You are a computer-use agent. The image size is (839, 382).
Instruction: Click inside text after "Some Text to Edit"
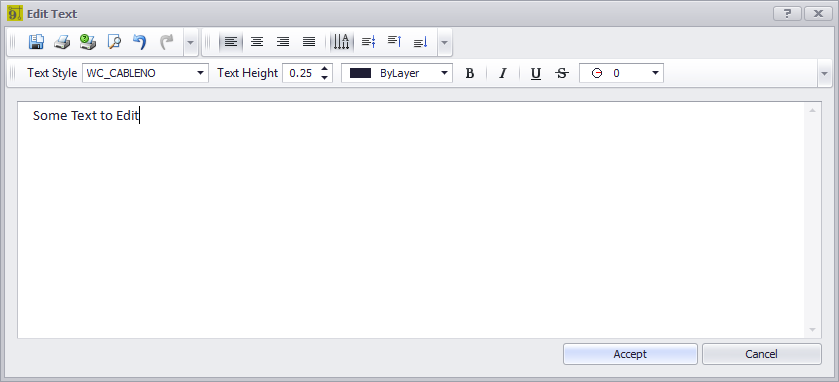tap(140, 116)
